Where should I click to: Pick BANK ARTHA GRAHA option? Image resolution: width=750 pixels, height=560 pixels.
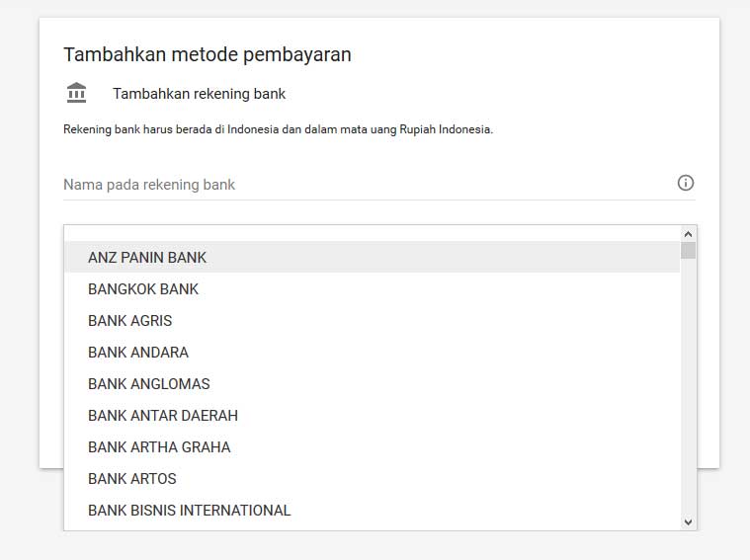[x=373, y=446]
